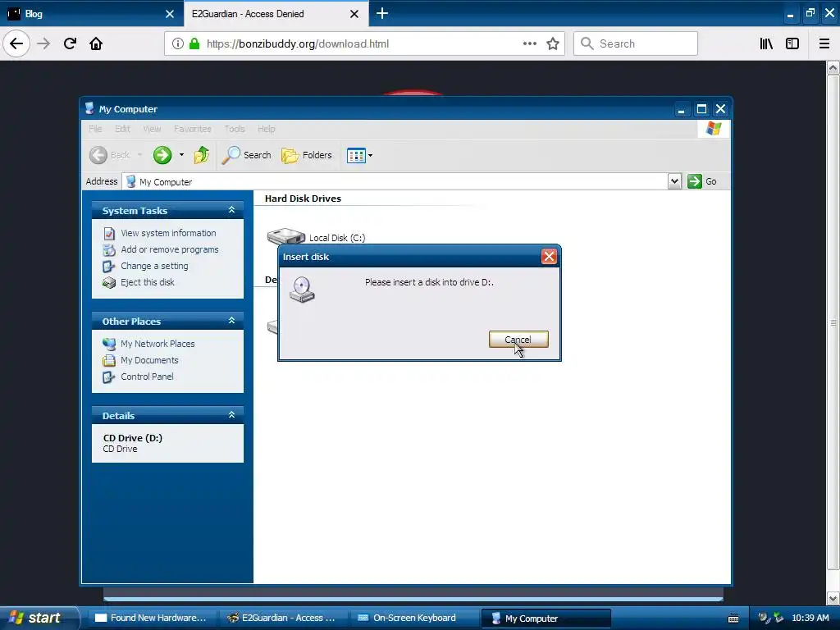The image size is (840, 630).
Task: Close the Blog tab
Action: pos(170,14)
